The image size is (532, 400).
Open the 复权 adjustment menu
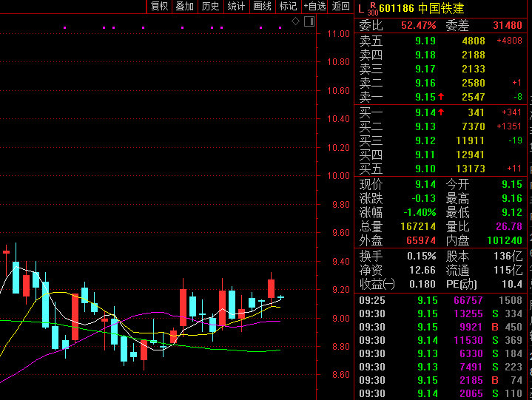[x=160, y=7]
